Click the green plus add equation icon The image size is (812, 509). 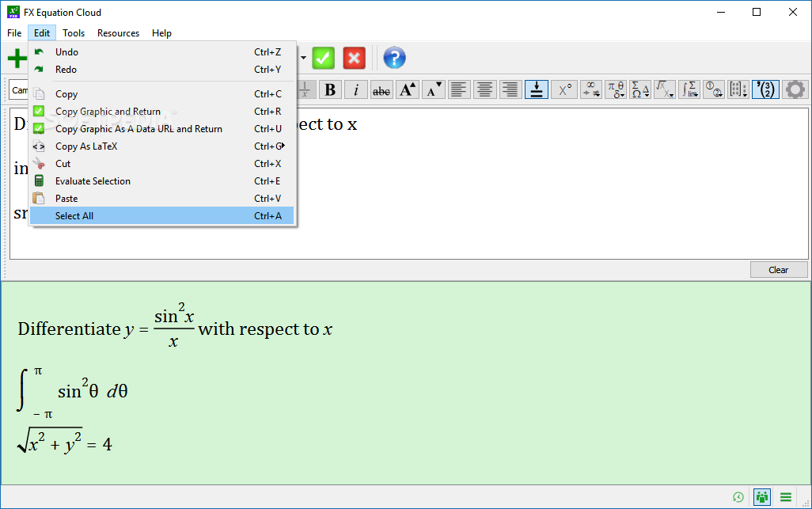click(x=17, y=58)
